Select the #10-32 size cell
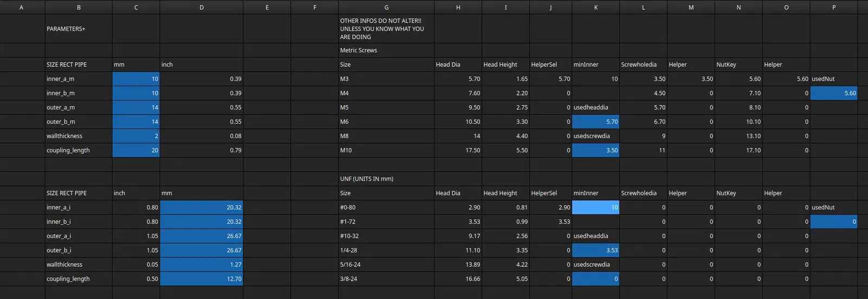This screenshot has height=299, width=868. tap(386, 236)
